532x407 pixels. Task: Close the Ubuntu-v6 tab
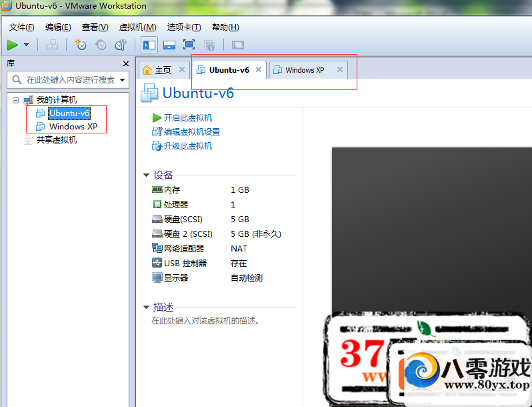click(x=259, y=69)
